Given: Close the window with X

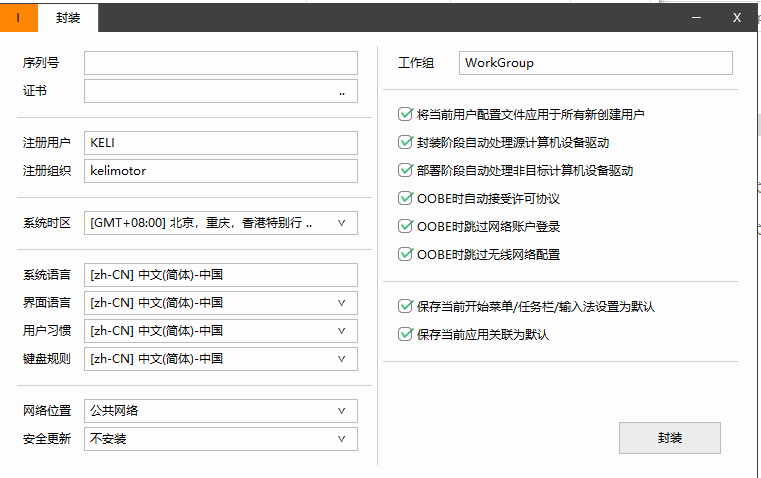Looking at the screenshot, I should click(x=737, y=18).
